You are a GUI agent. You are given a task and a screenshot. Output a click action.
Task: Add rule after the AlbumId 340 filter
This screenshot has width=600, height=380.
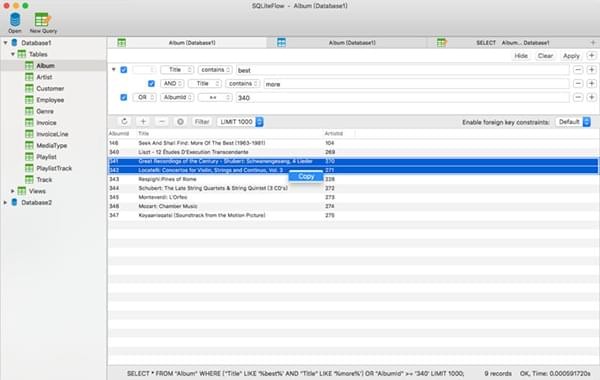pos(592,98)
